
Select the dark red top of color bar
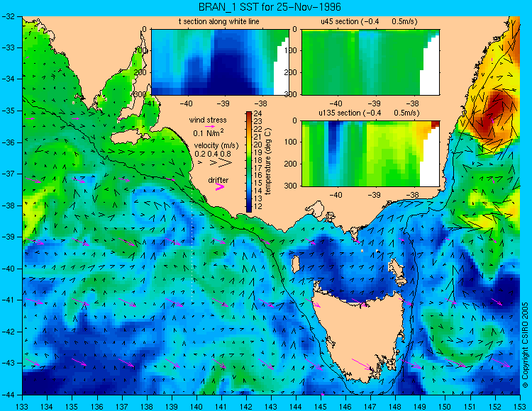(x=249, y=113)
